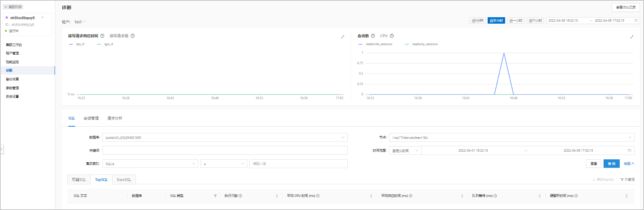Viewport: 644px width, 210px height.
Task: Select 近半小时 time range
Action: [496, 21]
